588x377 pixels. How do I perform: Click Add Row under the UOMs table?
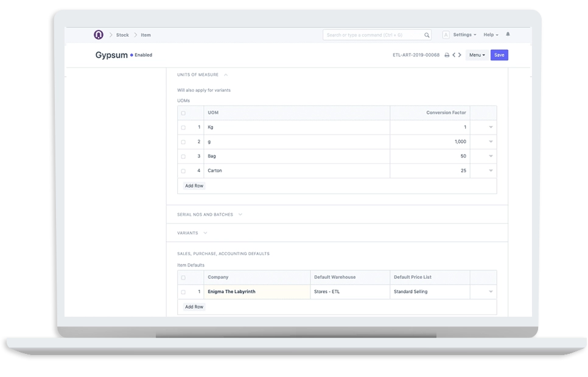(194, 185)
